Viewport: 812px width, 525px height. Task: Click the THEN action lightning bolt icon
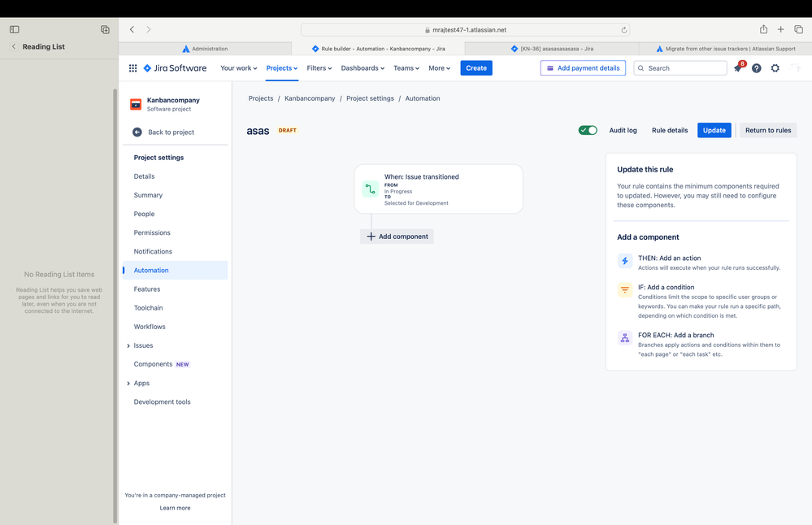tap(625, 260)
